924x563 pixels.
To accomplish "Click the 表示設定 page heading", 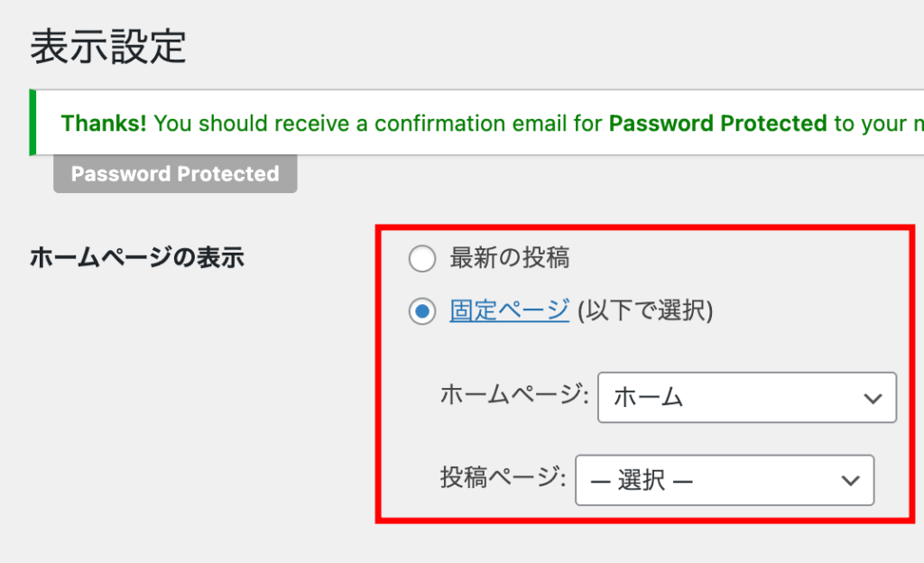I will [x=108, y=48].
